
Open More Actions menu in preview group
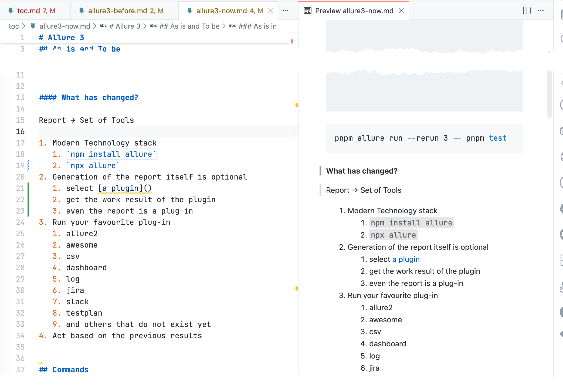[541, 11]
